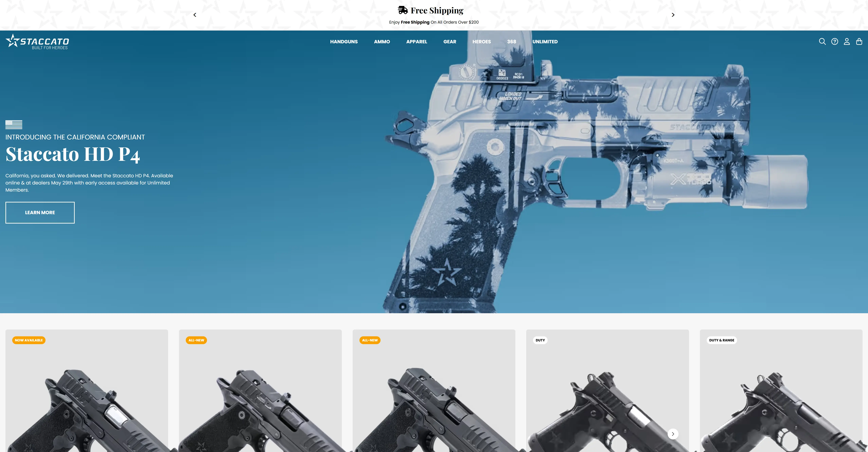Open the Heroes menu
The width and height of the screenshot is (868, 452).
pos(482,41)
